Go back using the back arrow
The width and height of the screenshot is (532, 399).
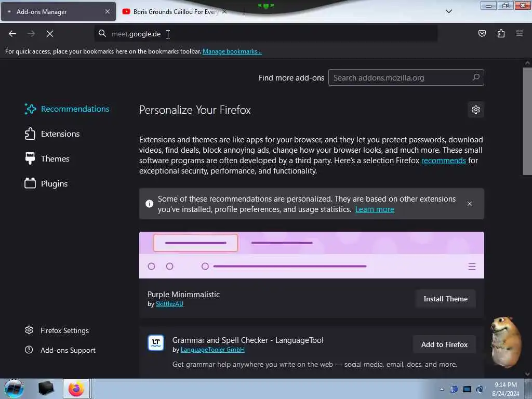point(12,34)
